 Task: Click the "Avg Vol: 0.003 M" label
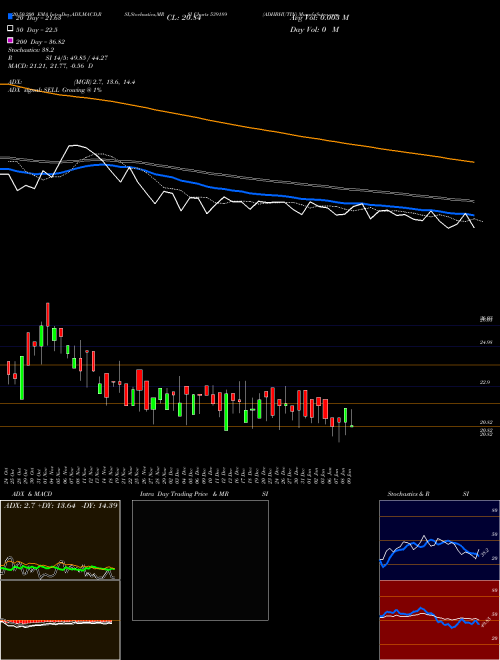(319, 17)
